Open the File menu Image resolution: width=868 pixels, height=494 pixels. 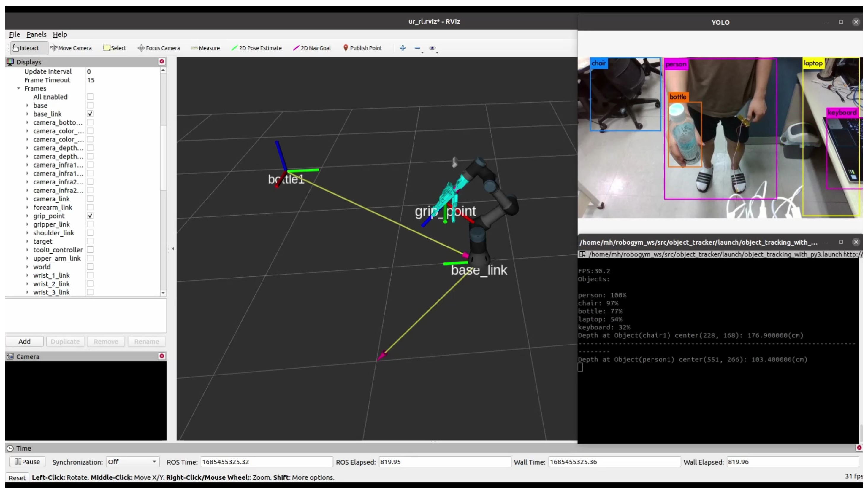14,34
